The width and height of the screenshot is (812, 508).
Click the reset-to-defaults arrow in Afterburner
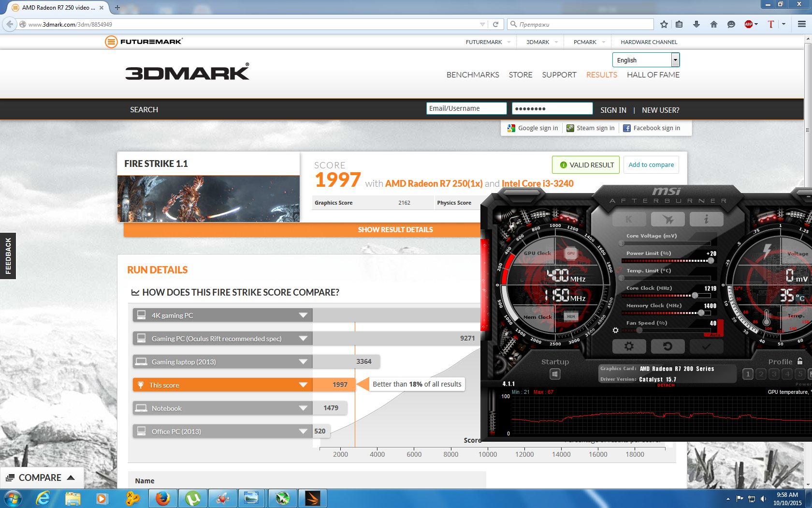point(667,346)
